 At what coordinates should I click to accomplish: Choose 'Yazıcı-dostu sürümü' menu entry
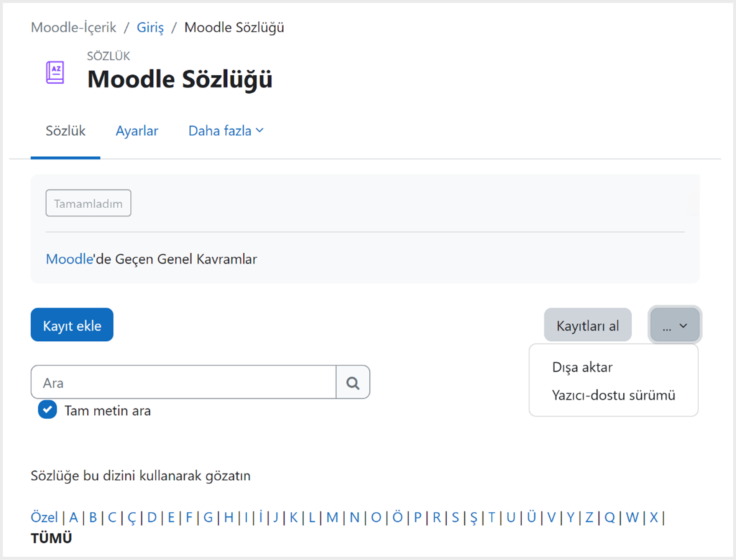pyautogui.click(x=613, y=395)
